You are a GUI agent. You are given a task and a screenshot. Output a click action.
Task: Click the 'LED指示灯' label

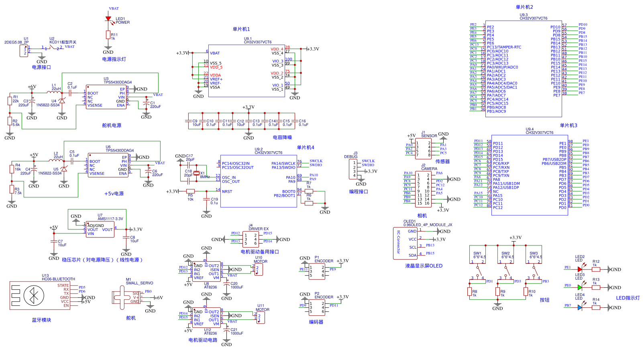[x=628, y=298]
